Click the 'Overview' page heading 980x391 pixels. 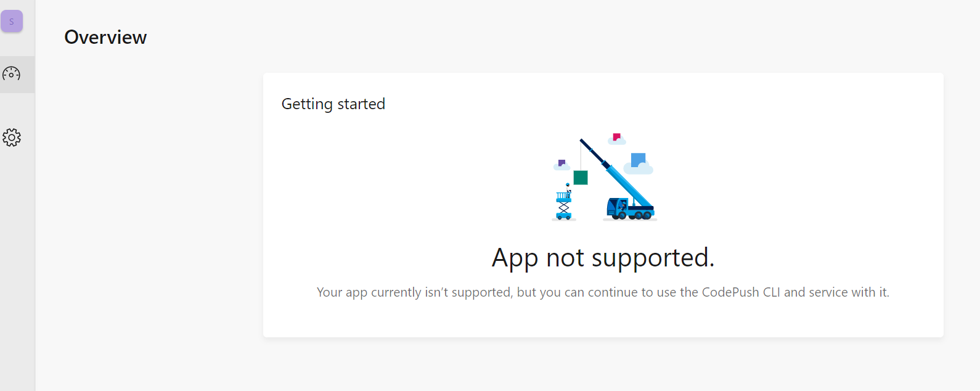pyautogui.click(x=105, y=37)
